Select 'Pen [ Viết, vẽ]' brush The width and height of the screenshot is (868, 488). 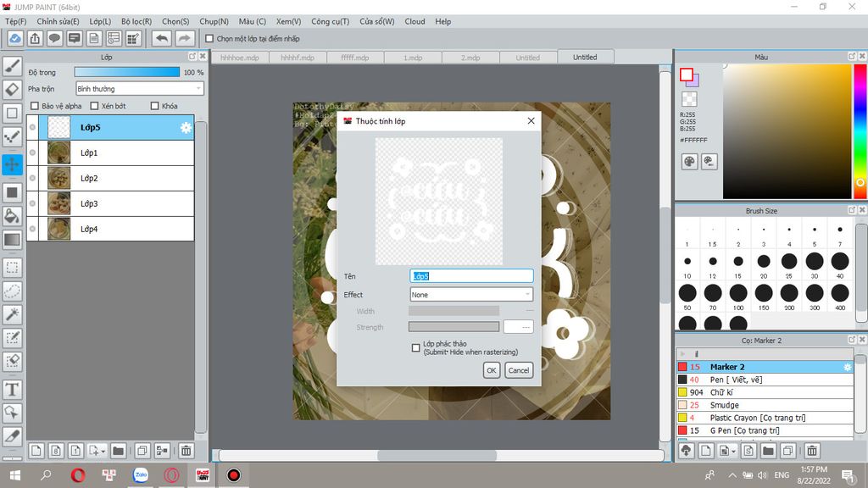[764, 380]
